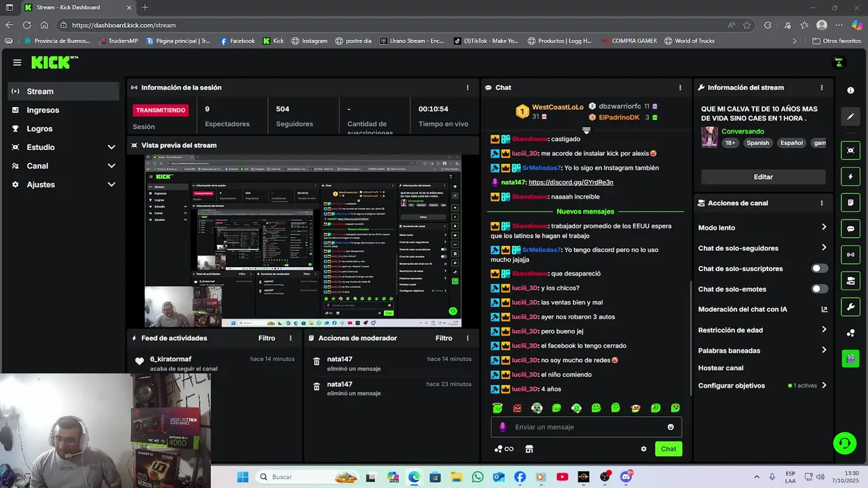Image resolution: width=868 pixels, height=488 pixels.
Task: Toggle the lightning bolt activity widget icon
Action: tap(850, 177)
